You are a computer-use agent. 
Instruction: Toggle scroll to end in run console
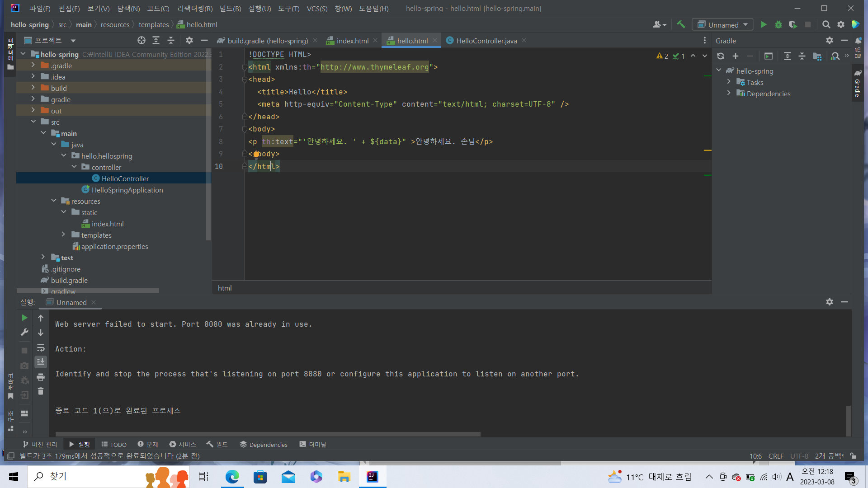[41, 362]
